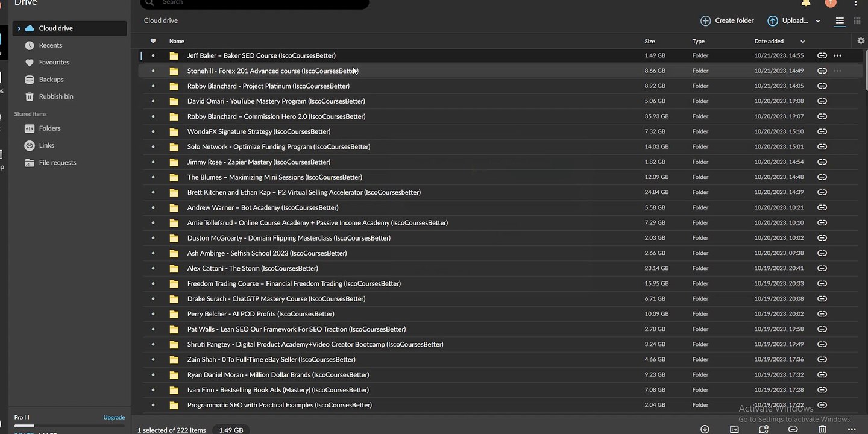Click link icon on Stonehill Forex 201 row

point(822,71)
